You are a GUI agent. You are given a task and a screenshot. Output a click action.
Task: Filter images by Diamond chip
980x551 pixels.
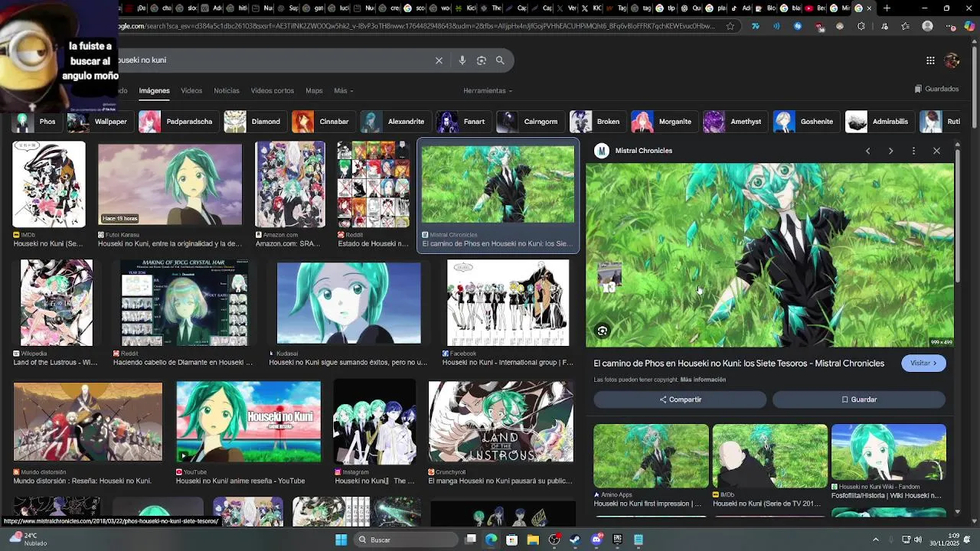[255, 122]
